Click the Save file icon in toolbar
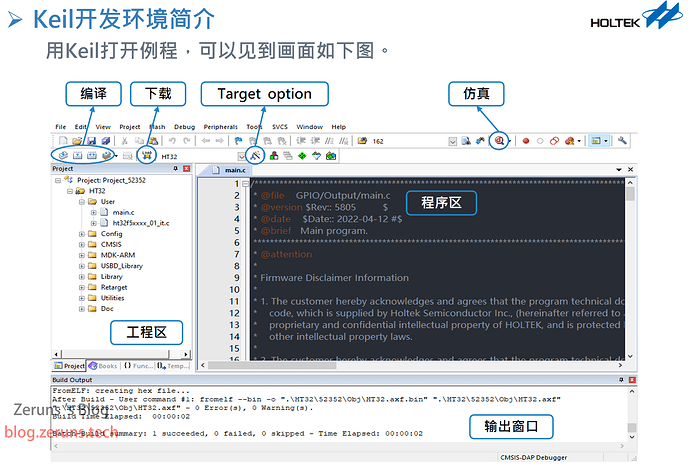This screenshot has width=690, height=475. 91,141
